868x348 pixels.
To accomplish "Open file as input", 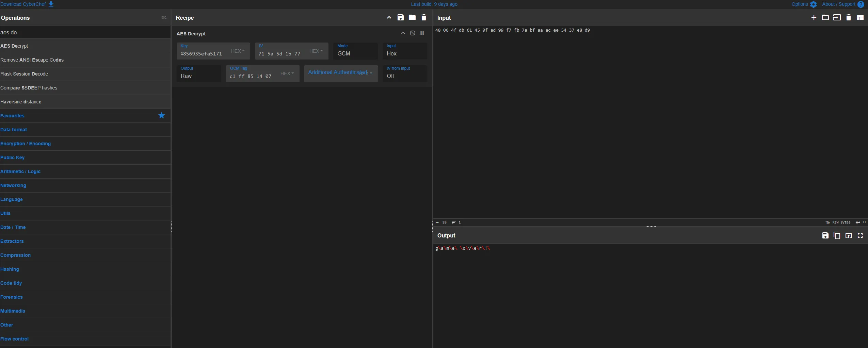I will (x=837, y=17).
